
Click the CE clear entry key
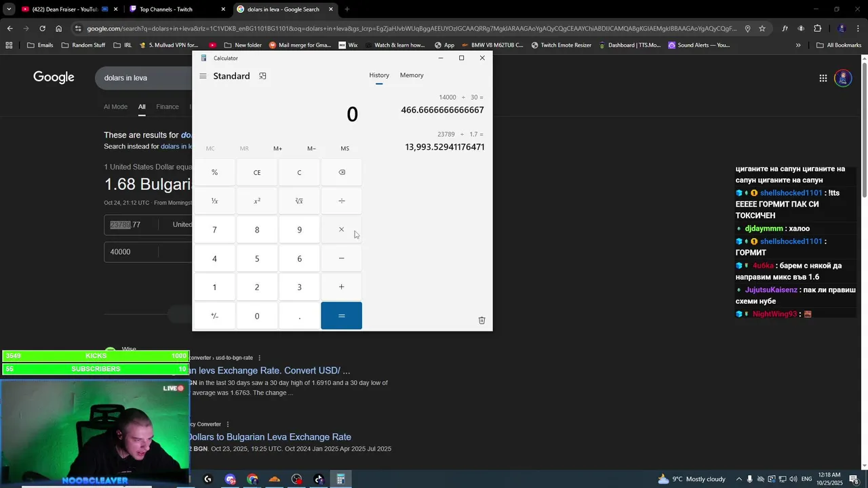point(257,172)
